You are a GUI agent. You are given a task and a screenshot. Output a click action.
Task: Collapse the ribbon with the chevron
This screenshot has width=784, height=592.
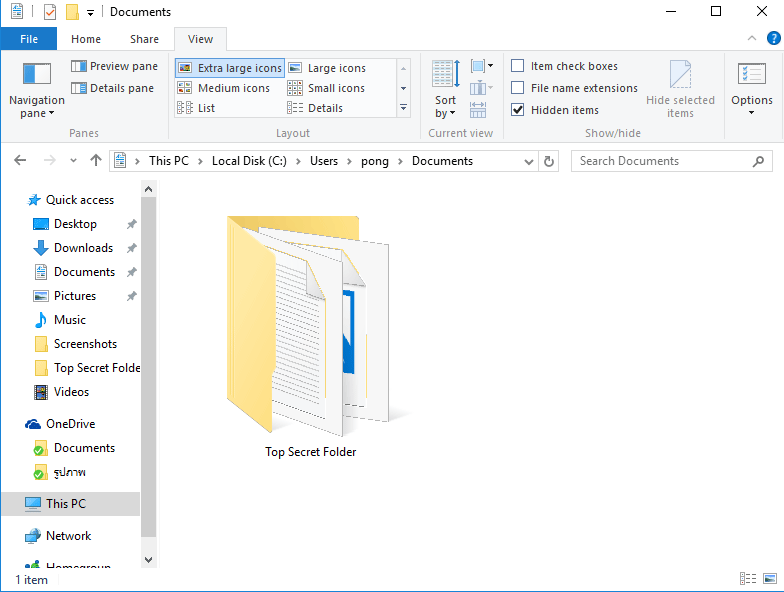pos(752,38)
